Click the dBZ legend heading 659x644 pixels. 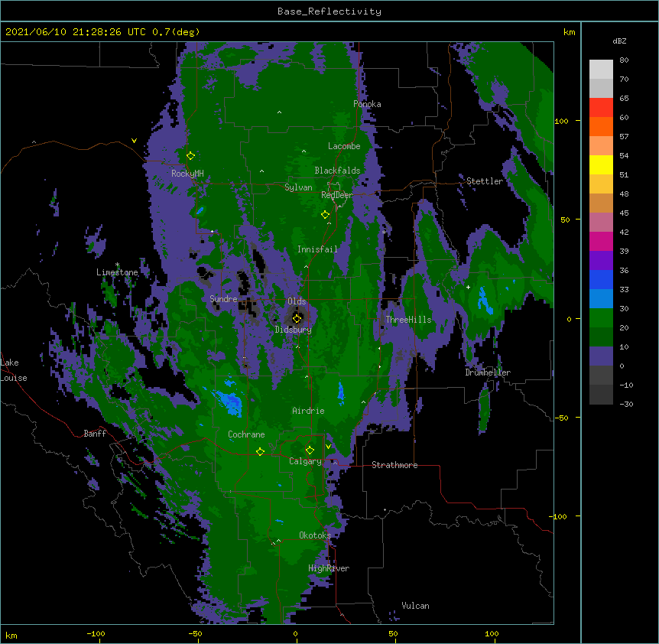click(x=619, y=41)
